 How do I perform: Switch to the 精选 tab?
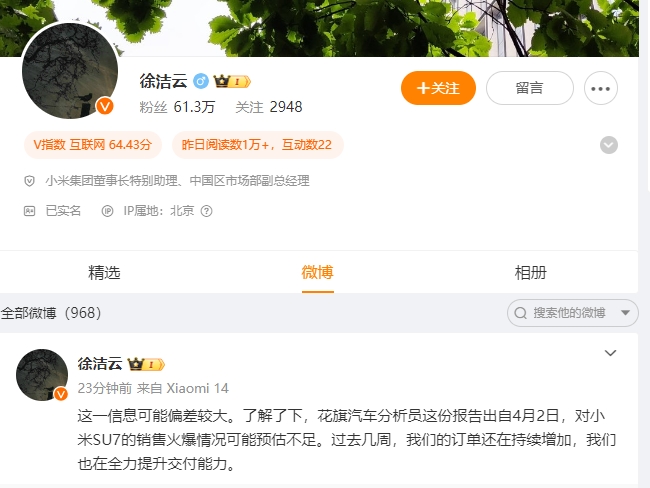click(x=104, y=273)
